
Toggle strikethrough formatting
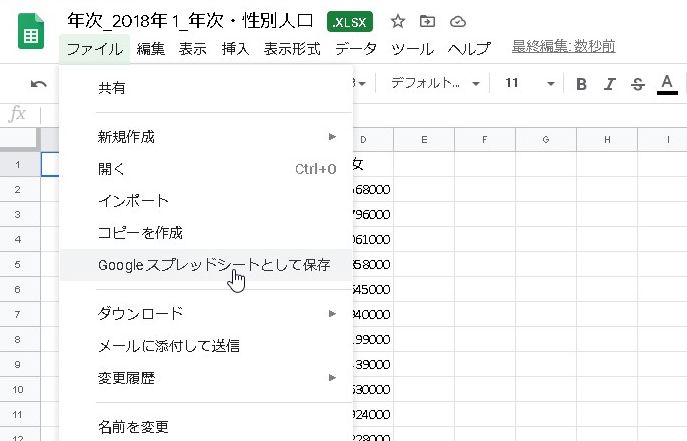(637, 84)
